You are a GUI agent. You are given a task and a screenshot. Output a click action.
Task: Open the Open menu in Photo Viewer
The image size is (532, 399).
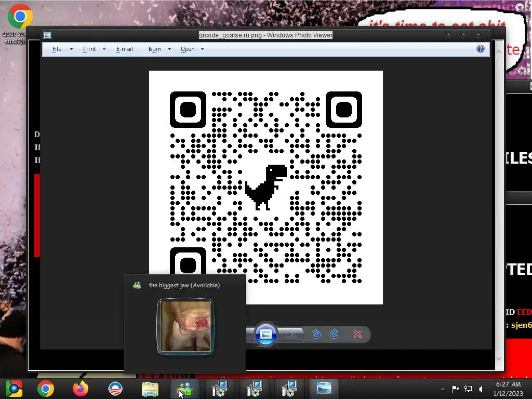pos(188,49)
